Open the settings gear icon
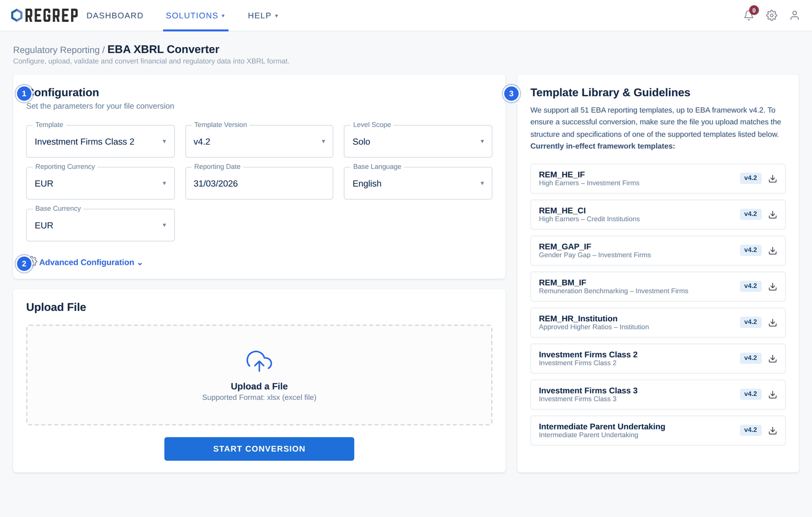The height and width of the screenshot is (517, 812). pos(771,16)
